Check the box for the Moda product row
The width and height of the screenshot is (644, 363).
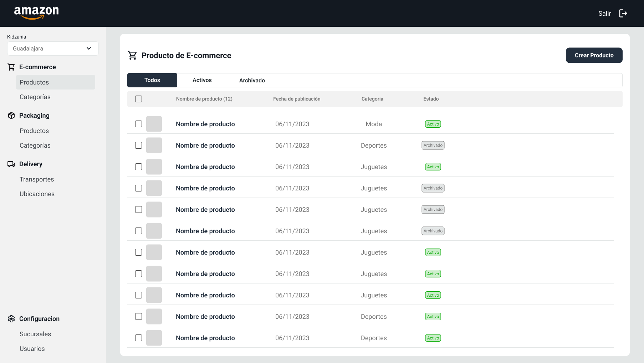point(139,124)
